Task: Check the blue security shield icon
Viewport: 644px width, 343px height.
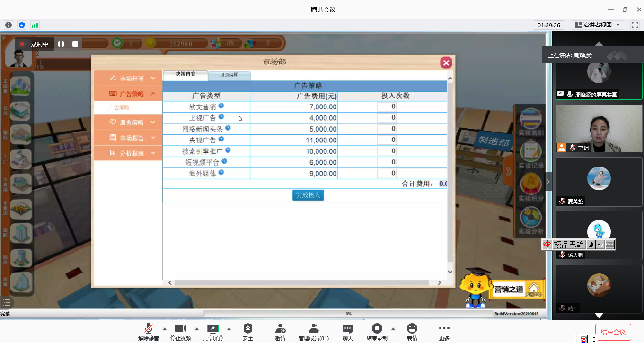Action: pos(22,25)
